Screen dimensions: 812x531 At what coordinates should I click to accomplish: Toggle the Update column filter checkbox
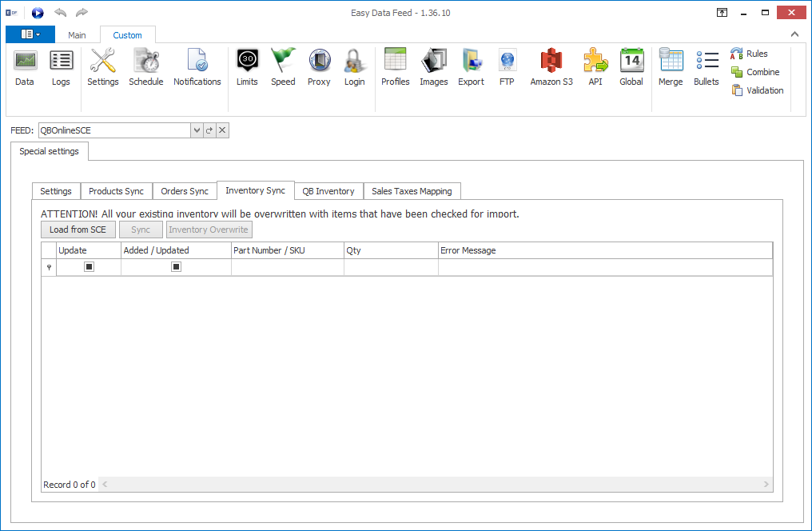click(x=89, y=267)
